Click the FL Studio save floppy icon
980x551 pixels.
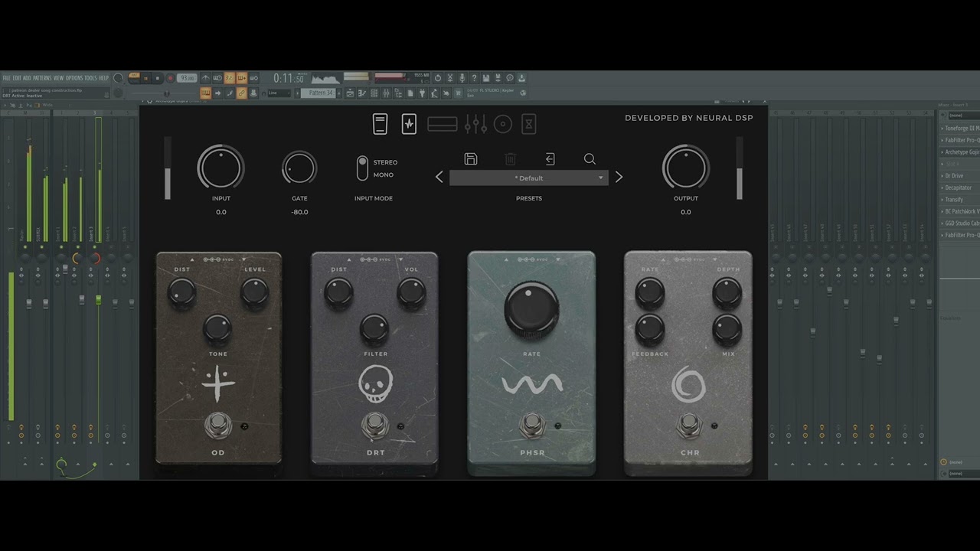(x=485, y=78)
